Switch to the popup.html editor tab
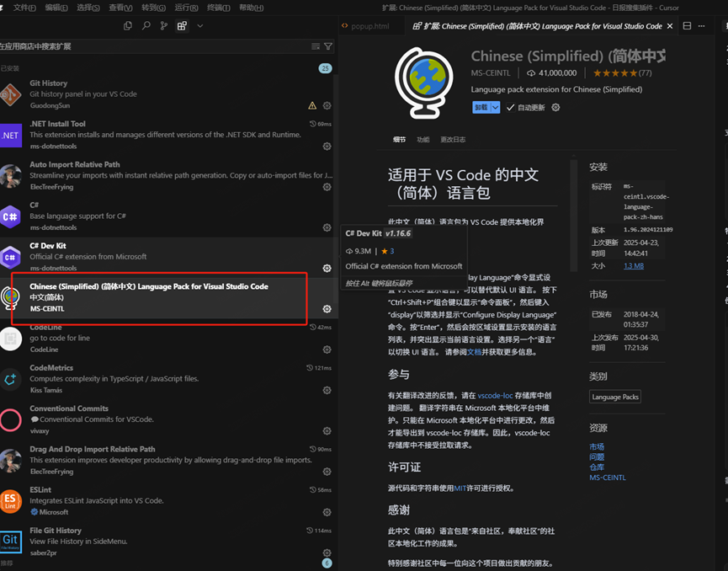728x571 pixels. (x=369, y=26)
